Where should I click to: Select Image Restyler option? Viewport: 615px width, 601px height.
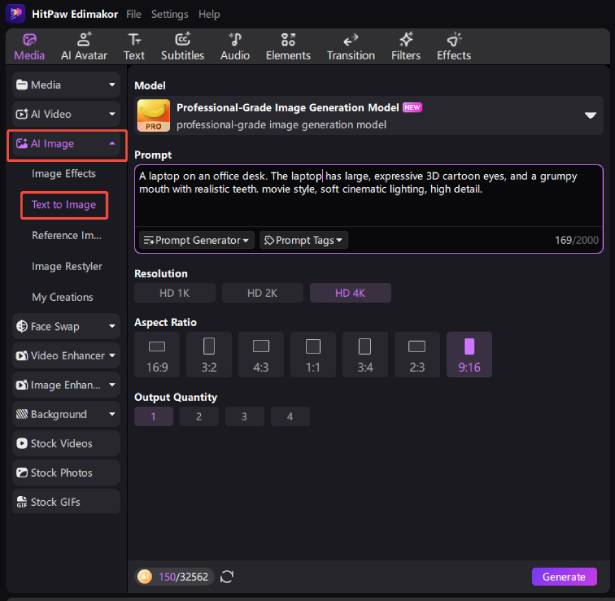pos(67,266)
